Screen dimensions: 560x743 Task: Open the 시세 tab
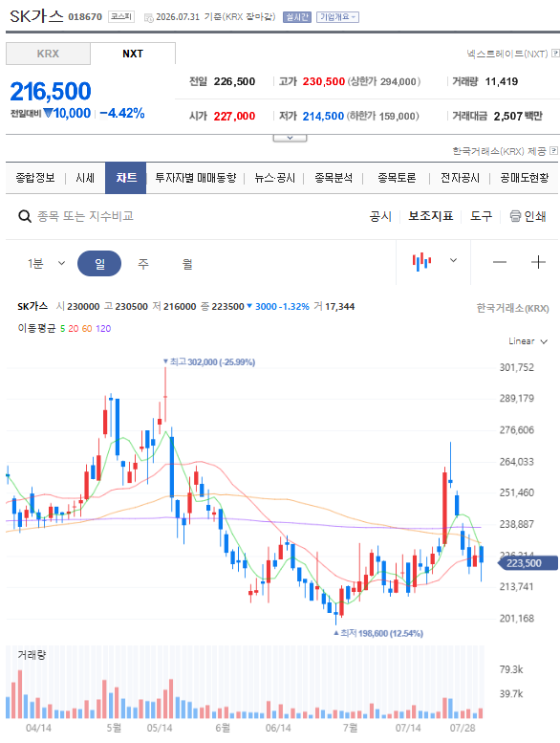point(85,178)
